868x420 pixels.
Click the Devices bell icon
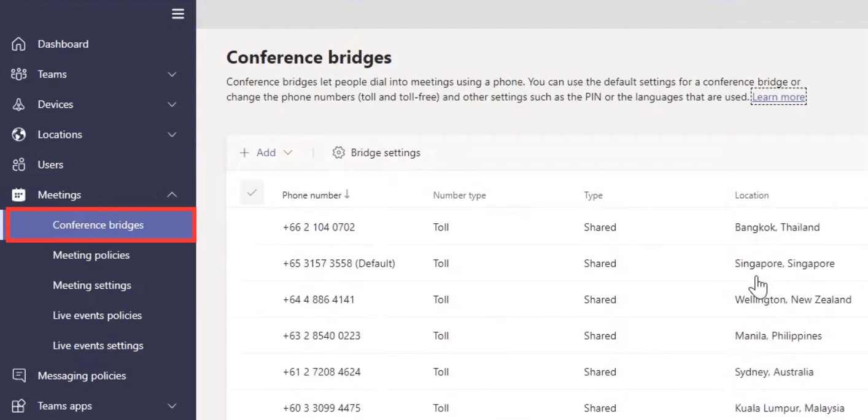pos(19,104)
